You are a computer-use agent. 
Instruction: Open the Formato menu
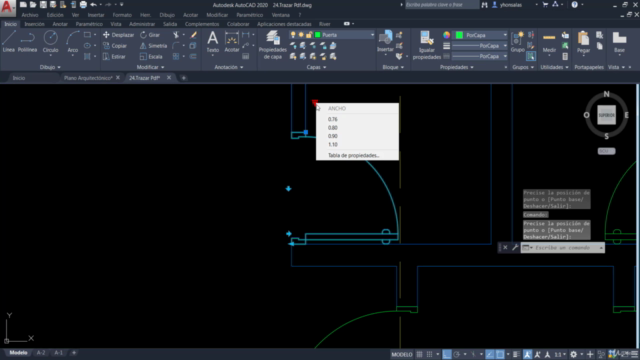(x=122, y=15)
